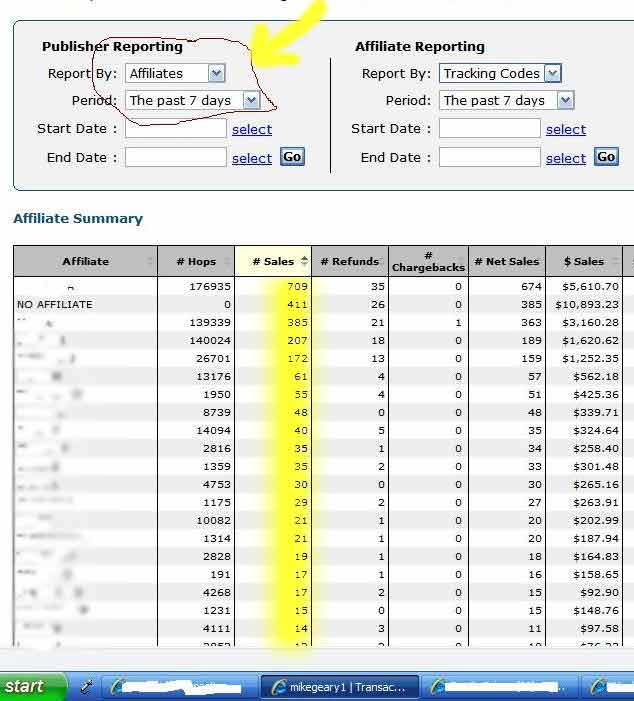Click the Publisher Reporting Start Date field

pyautogui.click(x=176, y=129)
